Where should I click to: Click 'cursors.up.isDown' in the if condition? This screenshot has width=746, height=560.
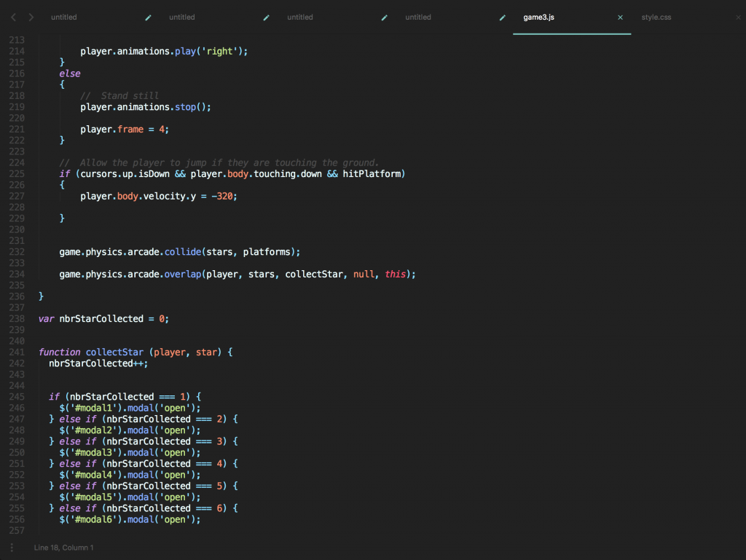125,174
